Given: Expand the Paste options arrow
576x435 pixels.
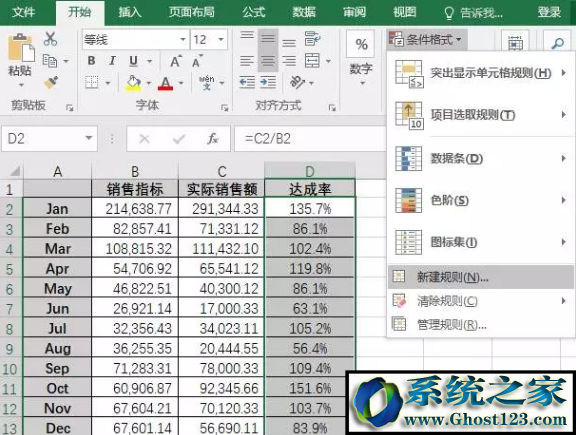Looking at the screenshot, I should tap(21, 86).
